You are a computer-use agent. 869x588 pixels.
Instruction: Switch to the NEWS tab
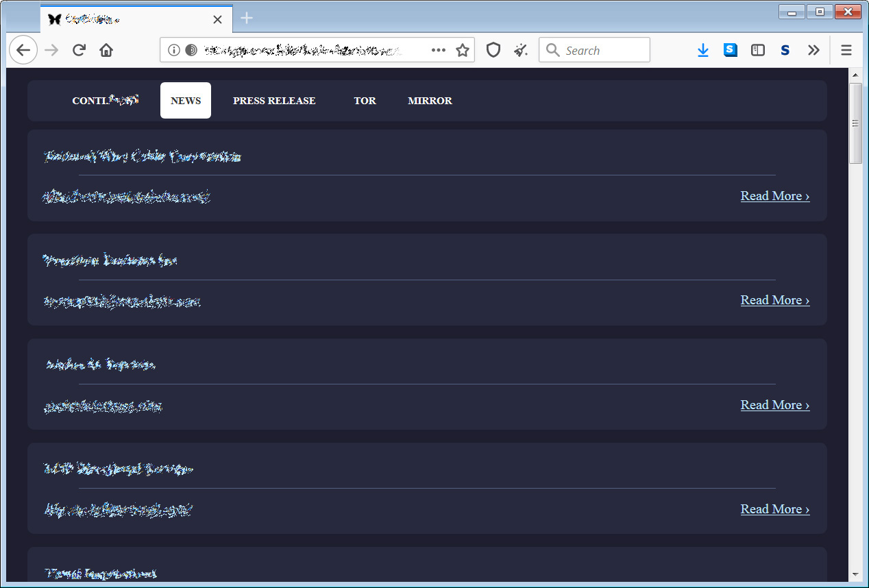pos(186,101)
